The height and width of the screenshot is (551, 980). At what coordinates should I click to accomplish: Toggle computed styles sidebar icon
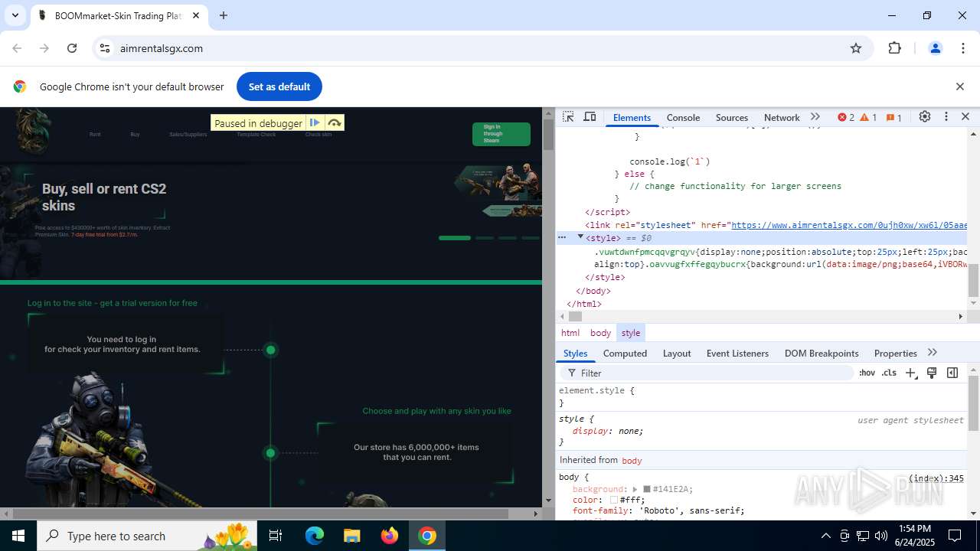(x=952, y=373)
